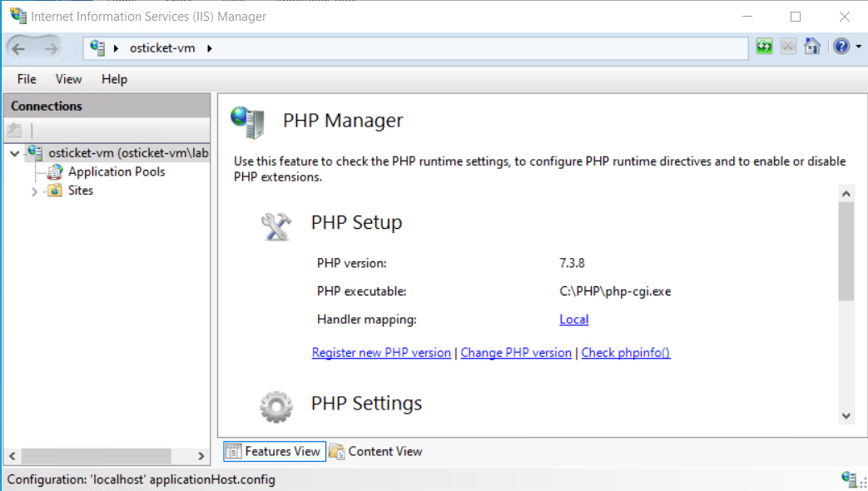Click the IIS Manager title bar icon

(18, 16)
